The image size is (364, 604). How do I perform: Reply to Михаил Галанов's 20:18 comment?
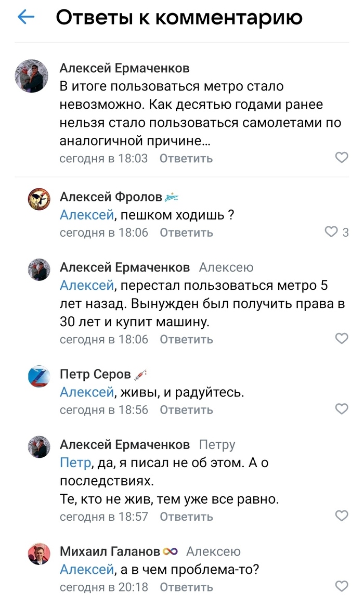point(186,587)
